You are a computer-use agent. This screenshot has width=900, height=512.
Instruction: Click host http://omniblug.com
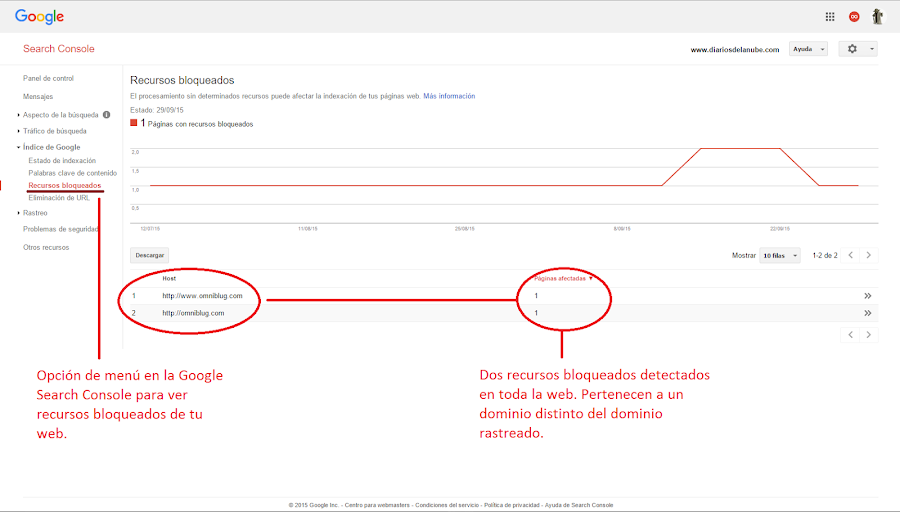pos(193,313)
